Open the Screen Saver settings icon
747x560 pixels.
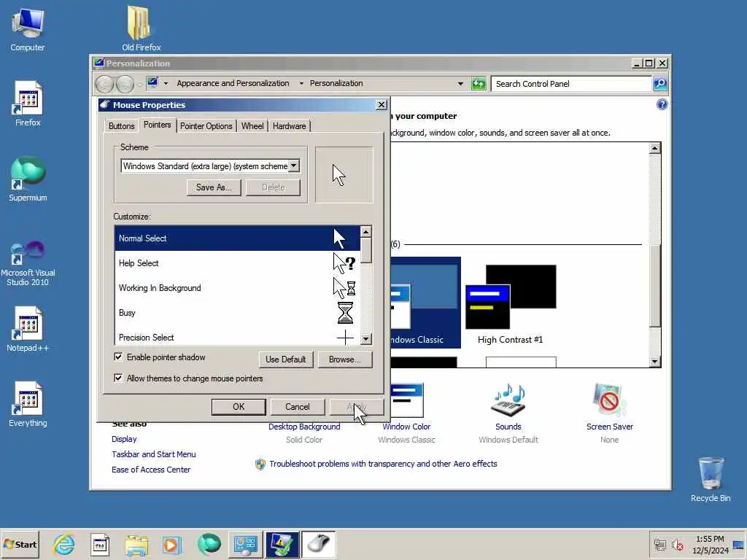tap(609, 400)
